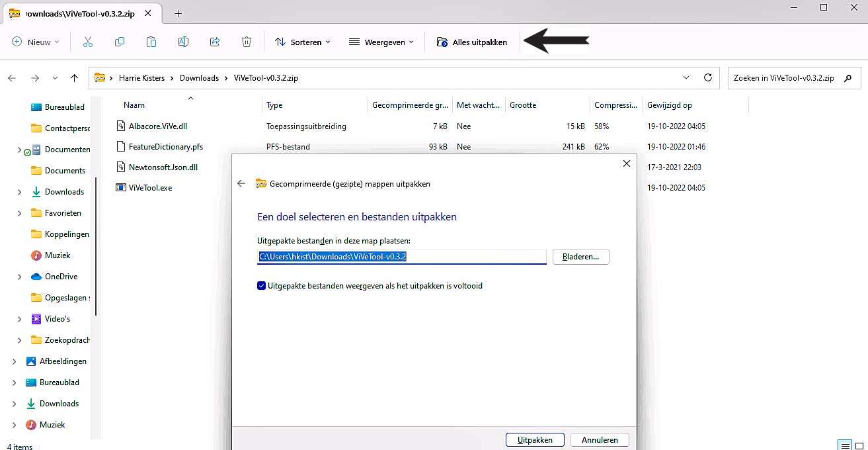Click the Rename icon in toolbar
This screenshot has width=868, height=450.
tap(183, 42)
